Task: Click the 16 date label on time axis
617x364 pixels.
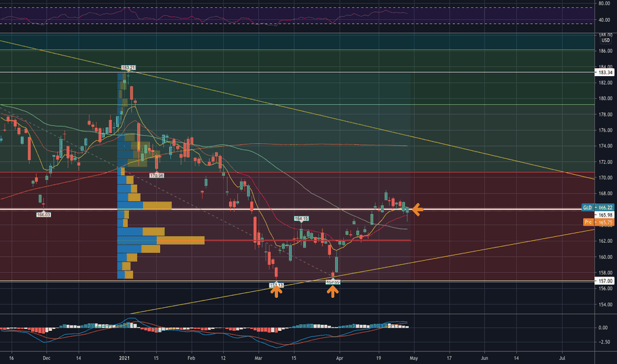Action: [x=11, y=358]
